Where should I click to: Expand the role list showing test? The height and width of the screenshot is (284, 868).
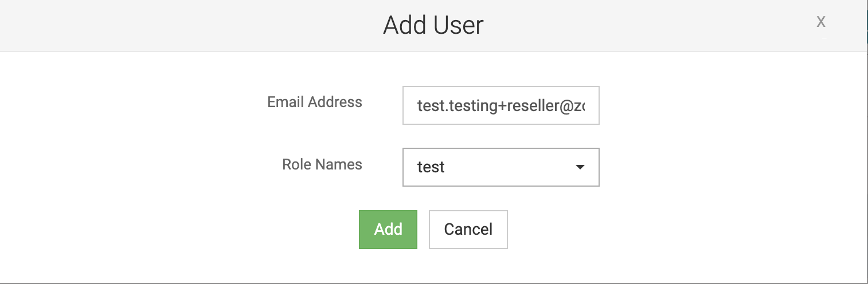tap(501, 167)
